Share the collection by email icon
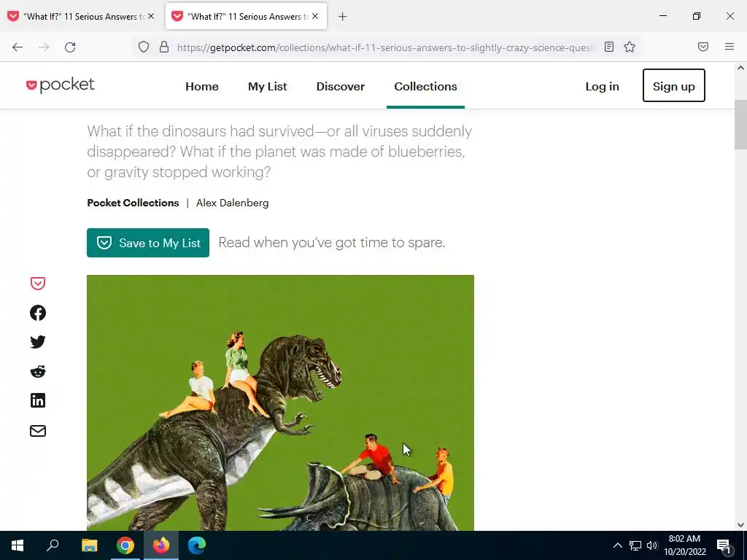The image size is (747, 560). 38,430
